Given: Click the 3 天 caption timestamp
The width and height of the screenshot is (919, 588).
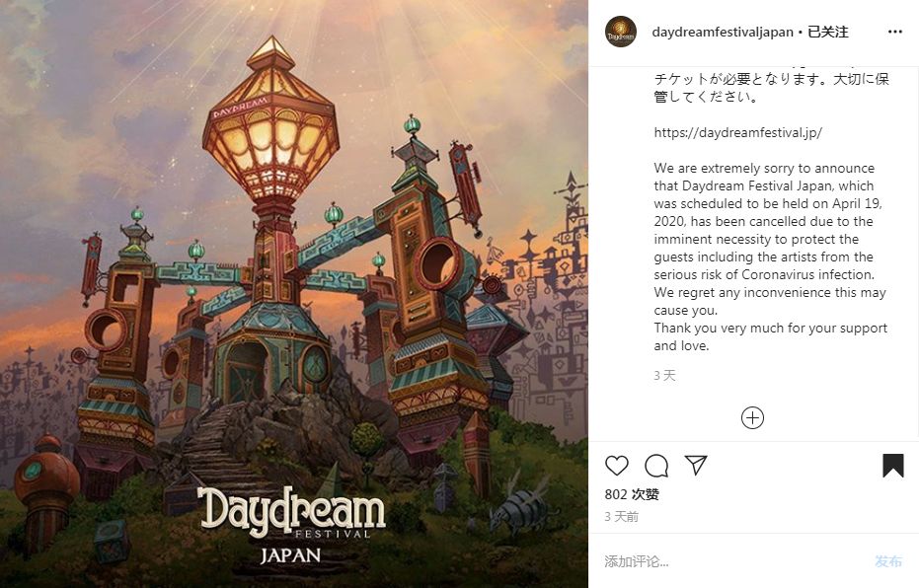Looking at the screenshot, I should 664,376.
